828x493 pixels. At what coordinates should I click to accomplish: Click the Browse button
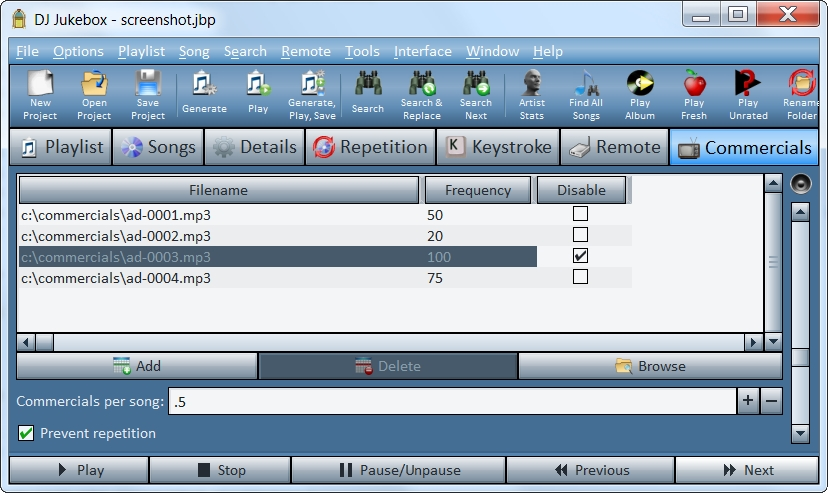650,366
